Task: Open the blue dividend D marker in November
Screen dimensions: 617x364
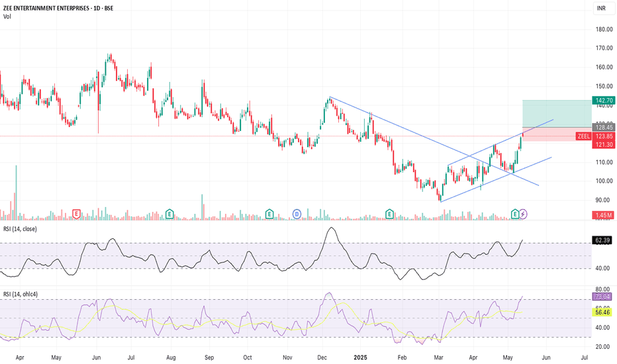Action: tap(297, 214)
